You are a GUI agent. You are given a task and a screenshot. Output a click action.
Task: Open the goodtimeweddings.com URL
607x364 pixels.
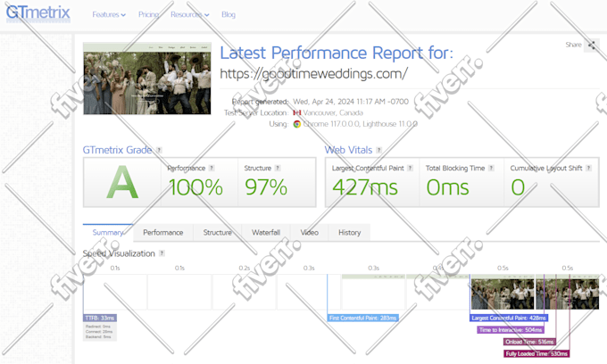click(313, 73)
